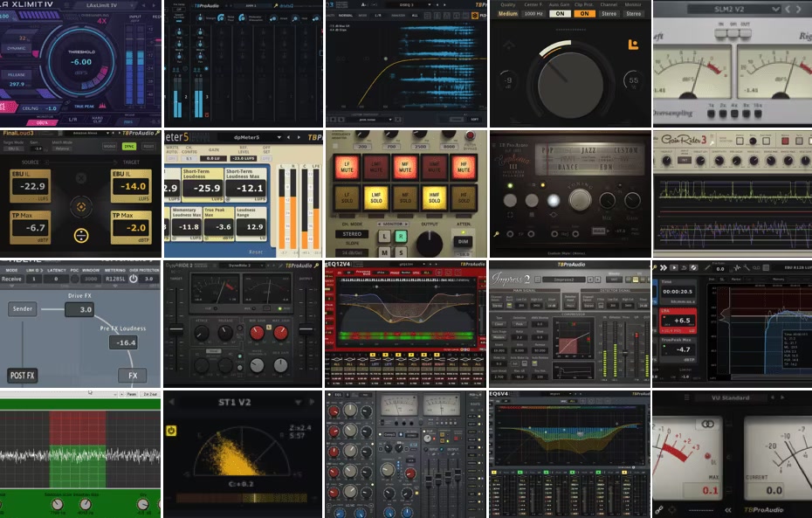The image size is (812, 518).
Task: Click the Tuning knob in Euphonia
Action: tap(580, 199)
